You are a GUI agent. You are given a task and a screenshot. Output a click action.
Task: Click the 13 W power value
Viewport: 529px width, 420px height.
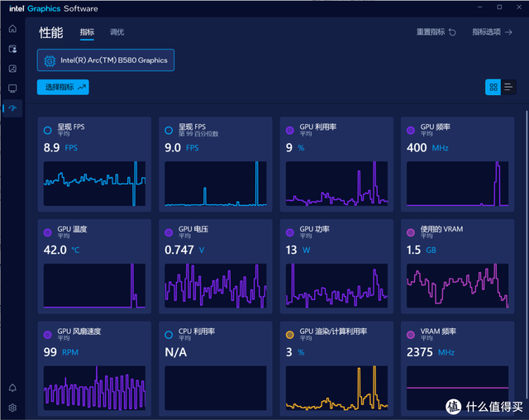[298, 250]
